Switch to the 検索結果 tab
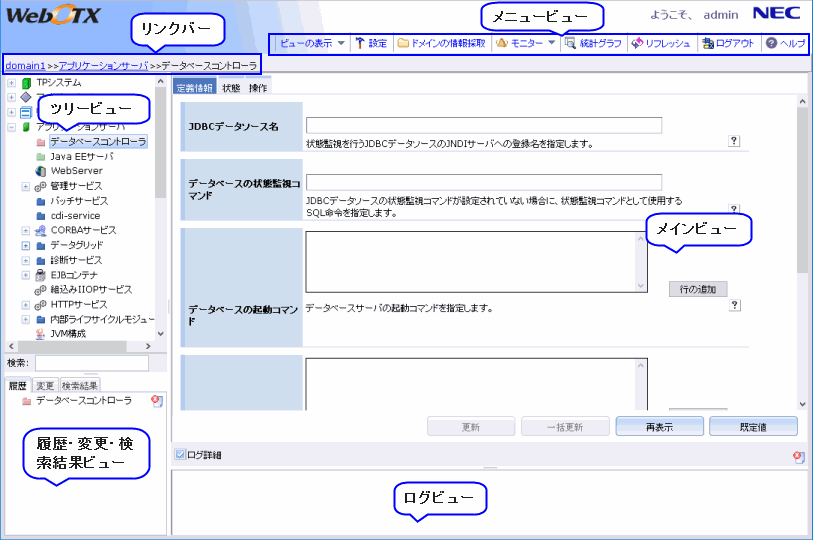 (80, 385)
